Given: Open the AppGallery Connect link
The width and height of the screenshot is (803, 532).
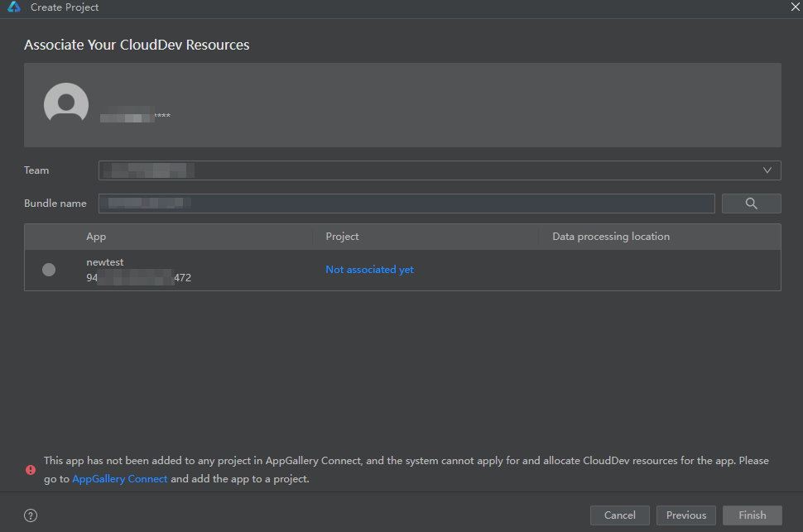Looking at the screenshot, I should (120, 479).
